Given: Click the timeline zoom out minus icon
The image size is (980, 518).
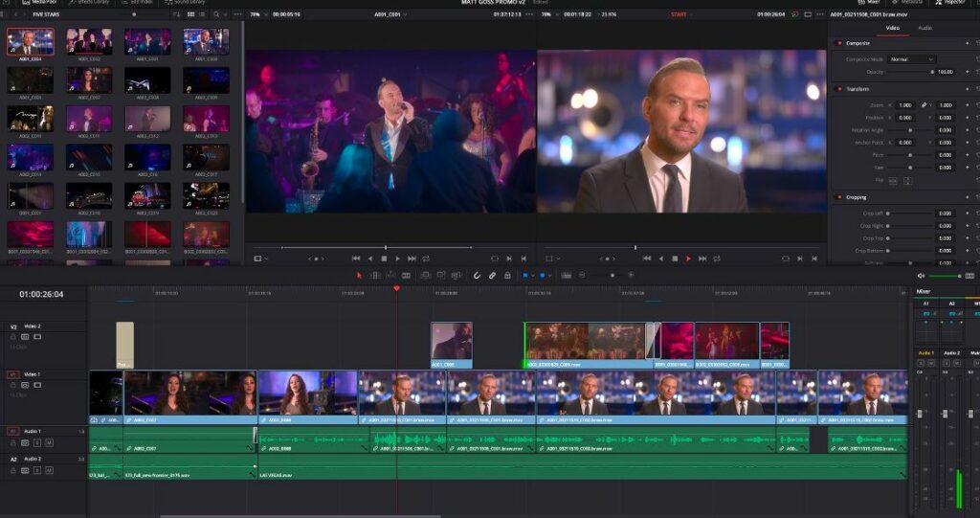Looking at the screenshot, I should point(582,275).
